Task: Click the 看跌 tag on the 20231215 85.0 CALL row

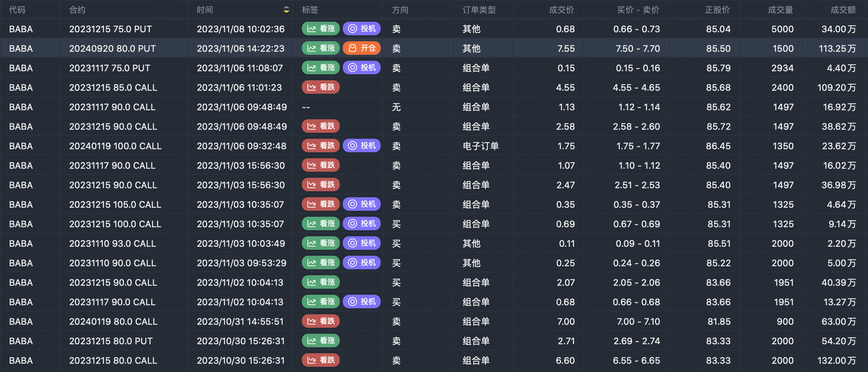Action: 321,87
